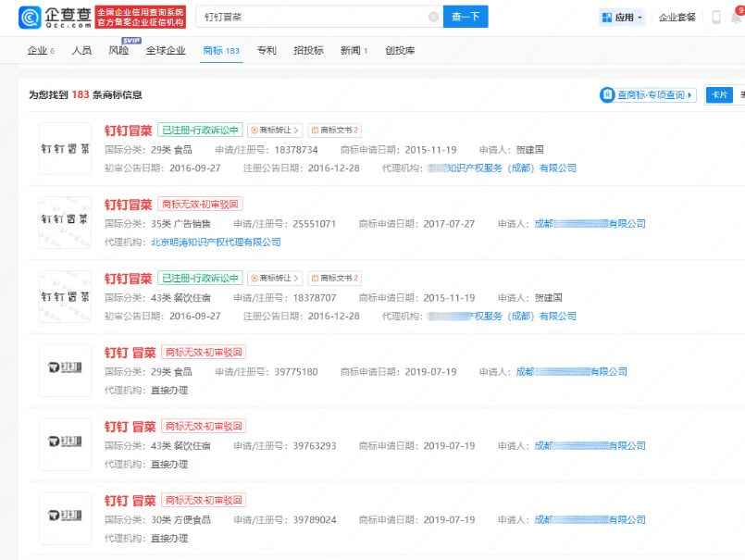Open applicant company link for 39789024
The image size is (745, 560).
590,519
